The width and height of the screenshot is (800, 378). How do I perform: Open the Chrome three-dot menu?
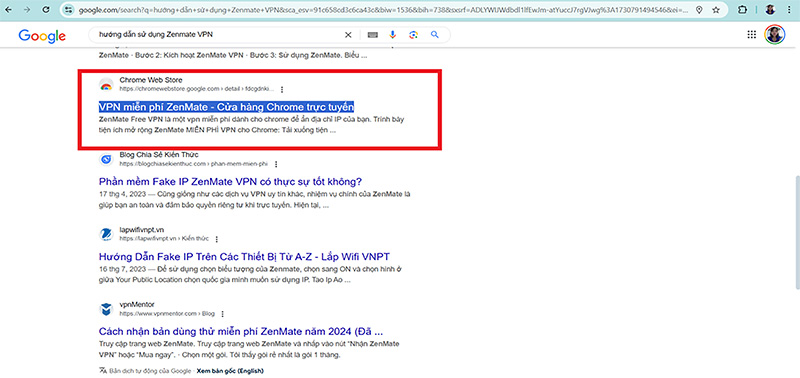click(x=789, y=10)
